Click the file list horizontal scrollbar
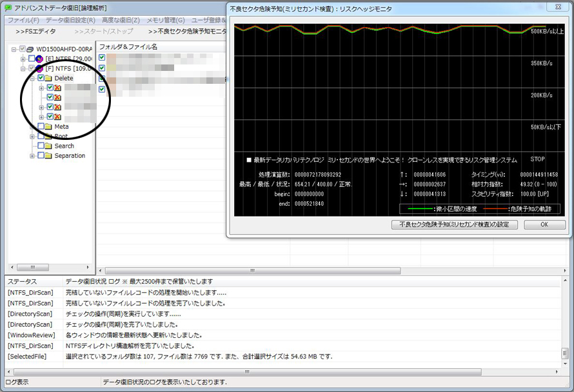 pyautogui.click(x=253, y=271)
